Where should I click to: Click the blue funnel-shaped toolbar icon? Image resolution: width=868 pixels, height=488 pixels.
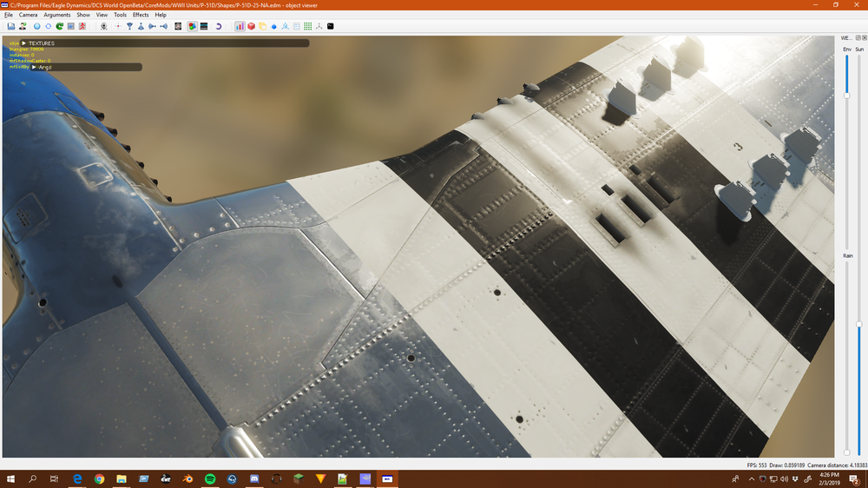tap(129, 26)
